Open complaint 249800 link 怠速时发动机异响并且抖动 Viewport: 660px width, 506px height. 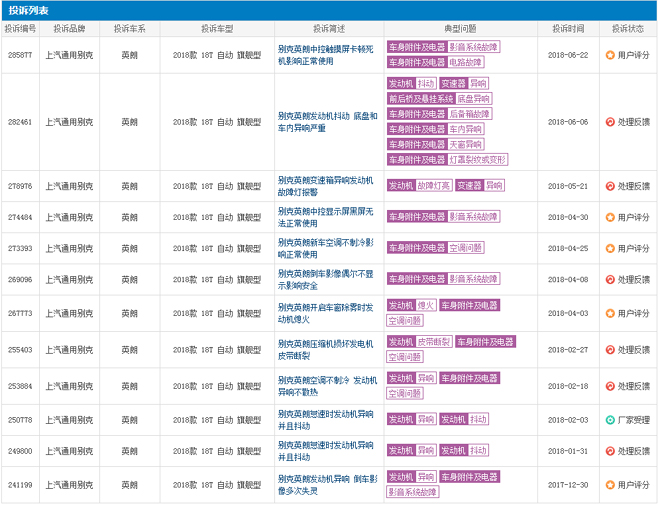325,451
